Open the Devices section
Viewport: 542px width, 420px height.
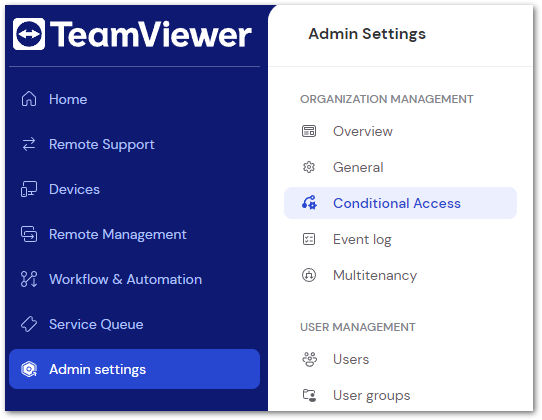(x=134, y=189)
